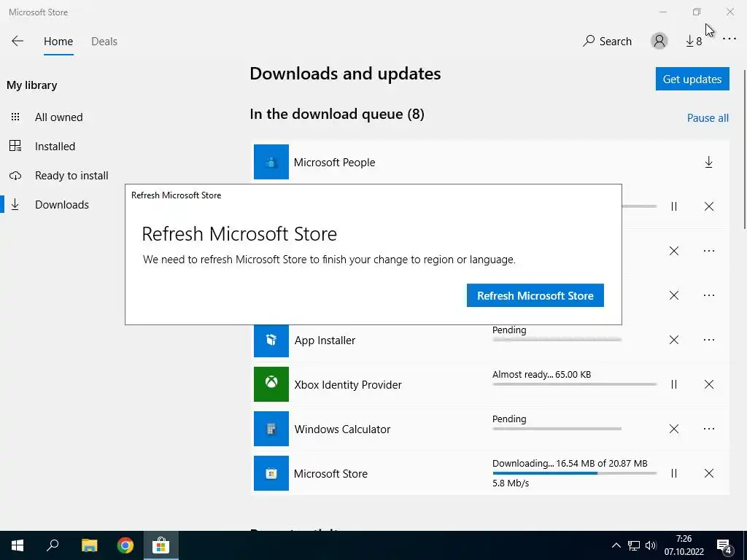Open more options for App Installer
This screenshot has width=747, height=560.
pos(708,340)
